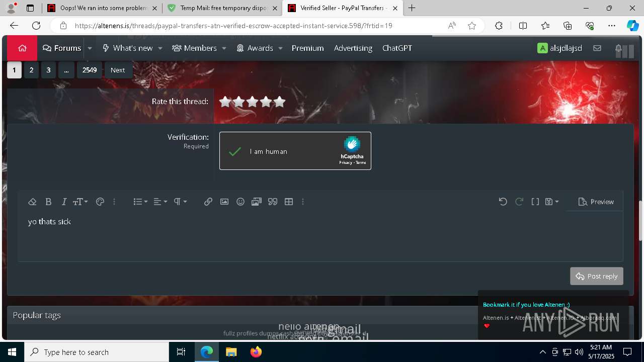Viewport: 644px width, 362px height.
Task: Open Edge split screen icon
Action: (523, 26)
